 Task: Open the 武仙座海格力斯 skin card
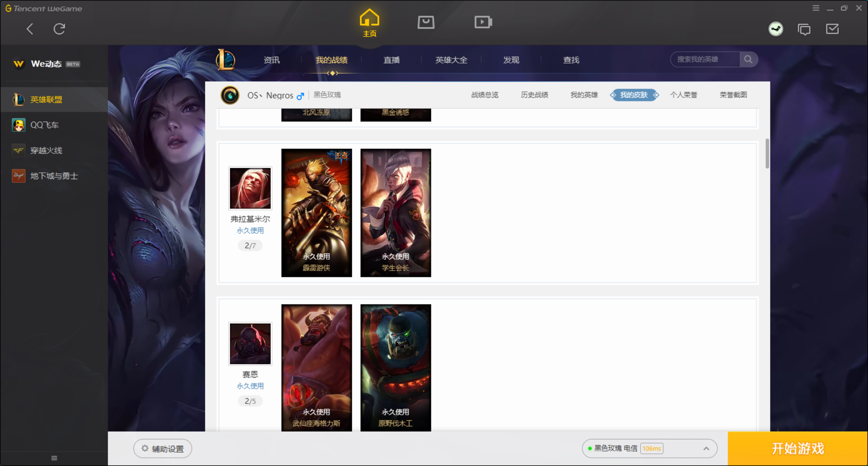[316, 368]
